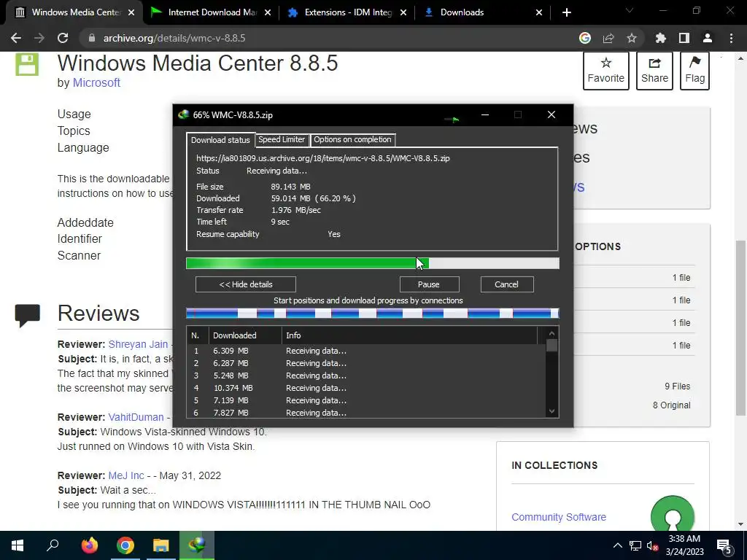Switch to Chrome in taskbar
The image size is (747, 560).
125,545
